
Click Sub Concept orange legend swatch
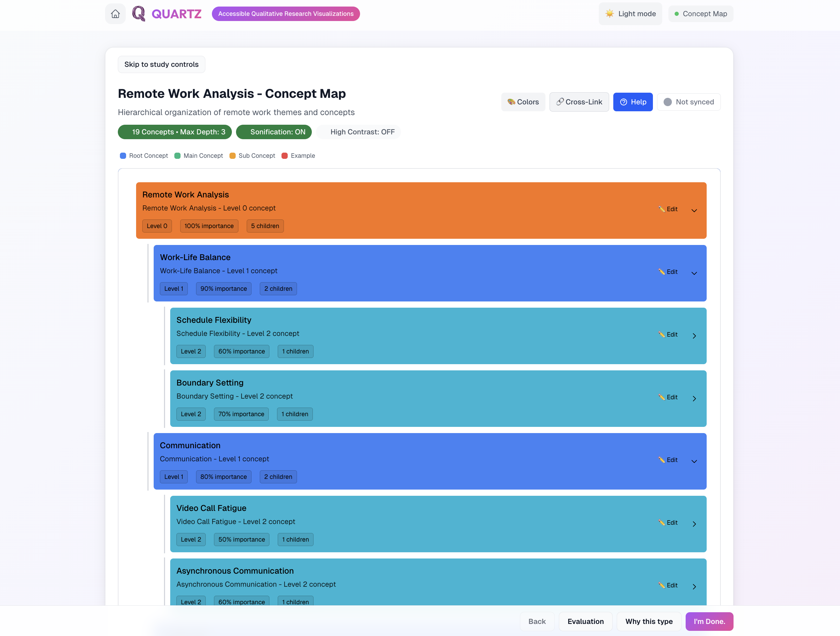pyautogui.click(x=233, y=156)
